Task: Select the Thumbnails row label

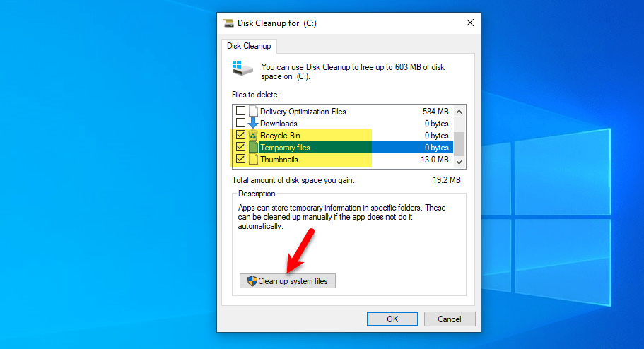Action: coord(279,159)
